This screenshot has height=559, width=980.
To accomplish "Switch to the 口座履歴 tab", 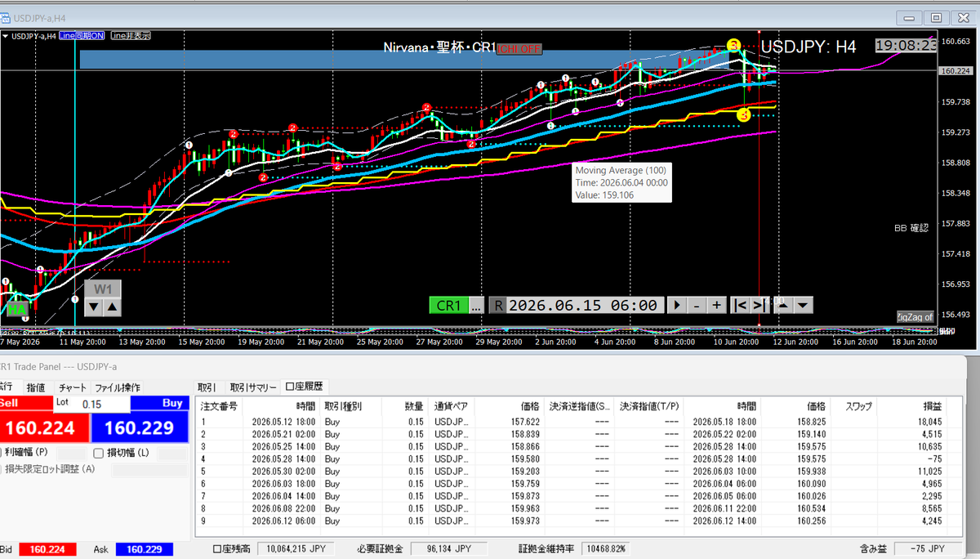I will (305, 387).
